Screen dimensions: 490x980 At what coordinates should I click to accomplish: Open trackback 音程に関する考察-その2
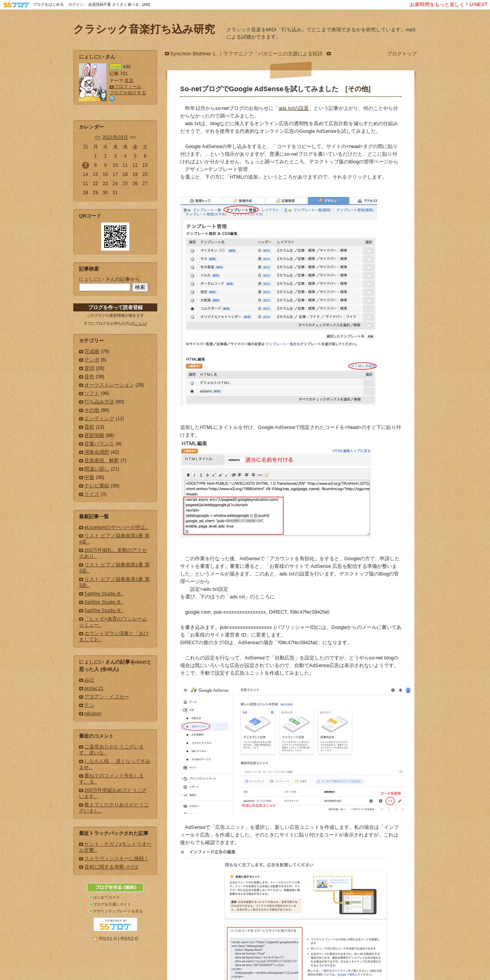[111, 867]
